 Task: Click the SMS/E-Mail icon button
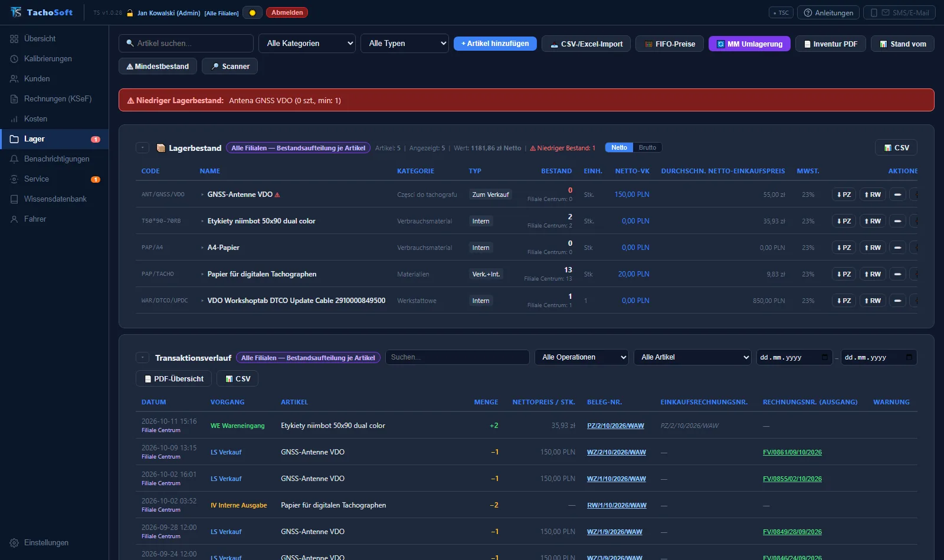899,12
